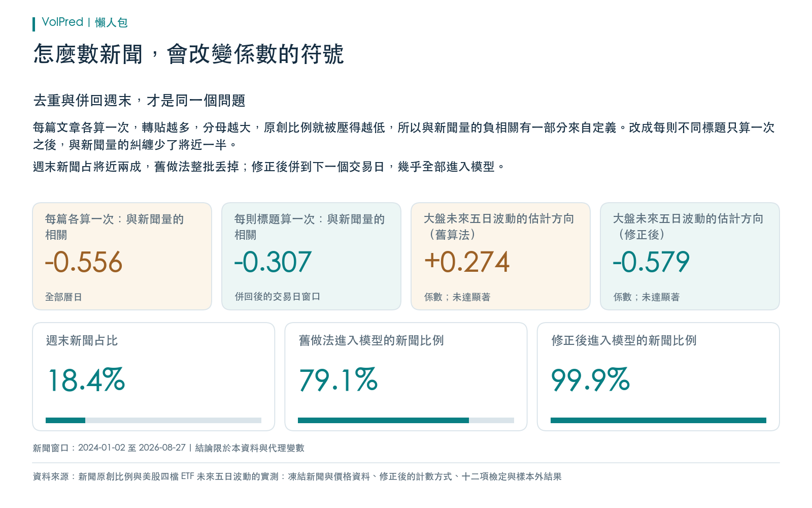Click the 併回後的交易日窗口 caption
The width and height of the screenshot is (812, 508).
[278, 297]
